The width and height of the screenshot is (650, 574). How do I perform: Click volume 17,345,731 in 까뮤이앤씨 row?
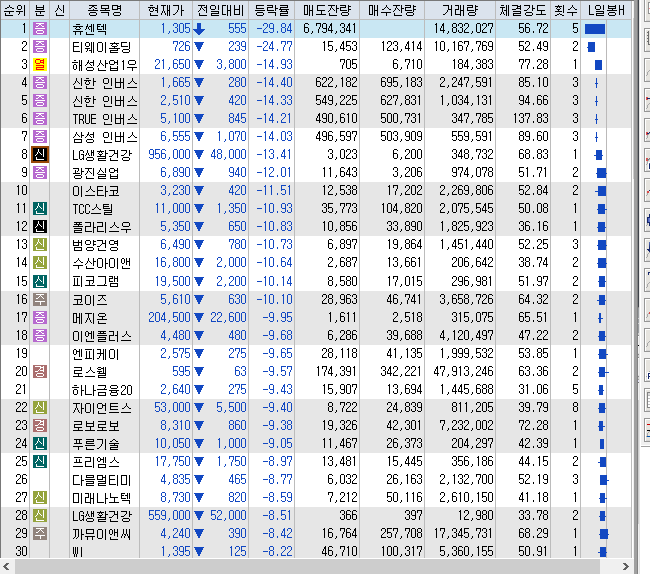tap(463, 533)
